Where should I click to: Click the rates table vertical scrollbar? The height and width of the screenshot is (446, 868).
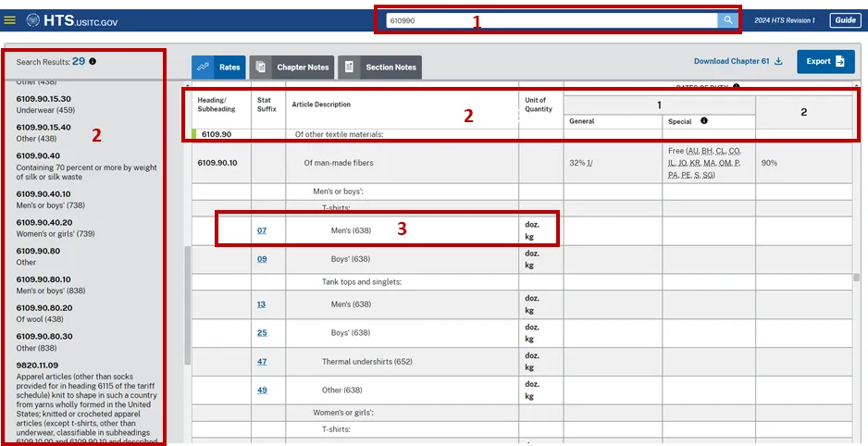tap(857, 278)
